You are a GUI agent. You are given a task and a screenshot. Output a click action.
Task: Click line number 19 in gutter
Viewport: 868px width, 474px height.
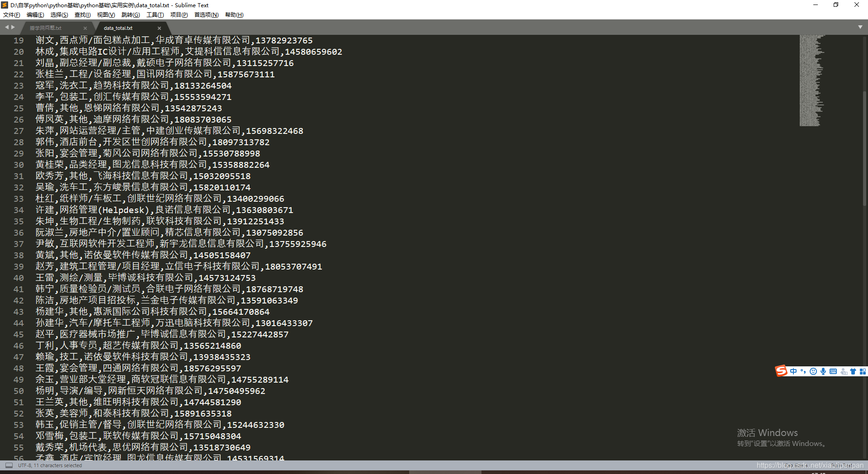pos(19,41)
